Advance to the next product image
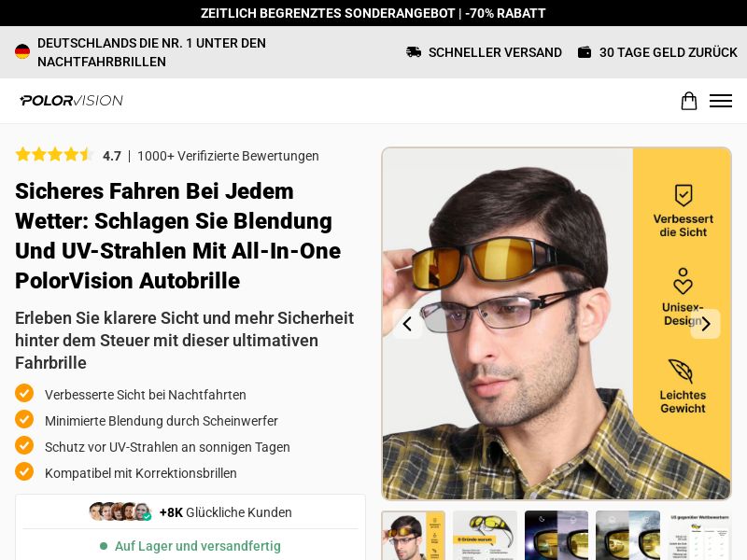The width and height of the screenshot is (747, 560). [706, 324]
